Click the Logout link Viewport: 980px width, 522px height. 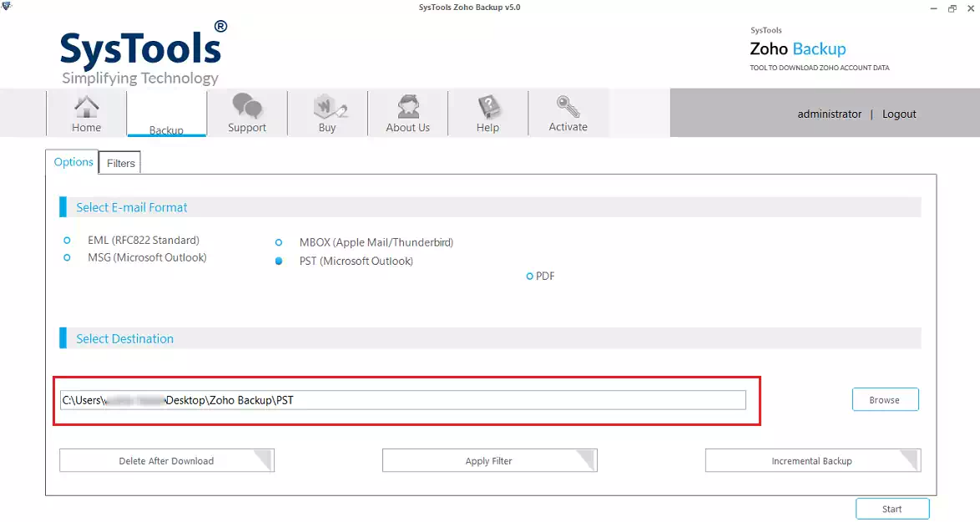pos(899,114)
